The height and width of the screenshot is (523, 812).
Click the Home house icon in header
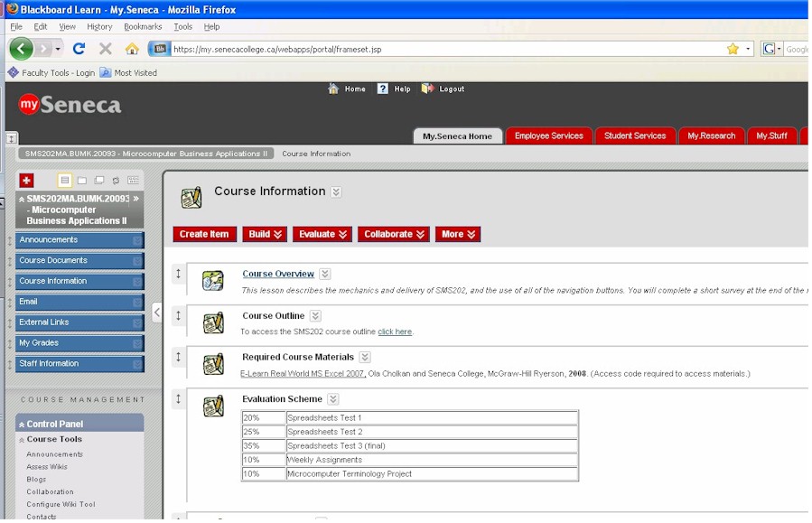click(x=333, y=89)
